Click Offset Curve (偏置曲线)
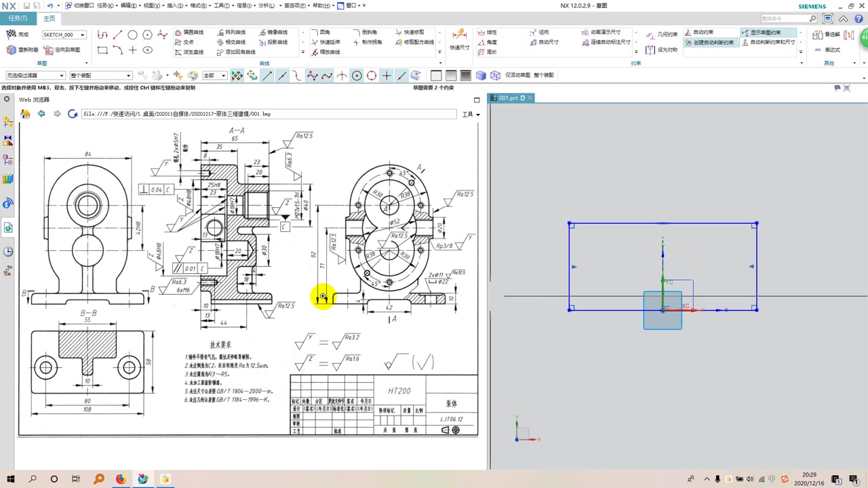This screenshot has width=868, height=488. (189, 32)
